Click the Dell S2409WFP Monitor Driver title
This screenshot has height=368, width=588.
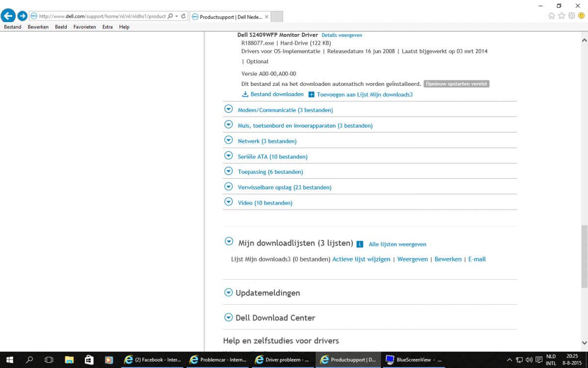[x=278, y=35]
